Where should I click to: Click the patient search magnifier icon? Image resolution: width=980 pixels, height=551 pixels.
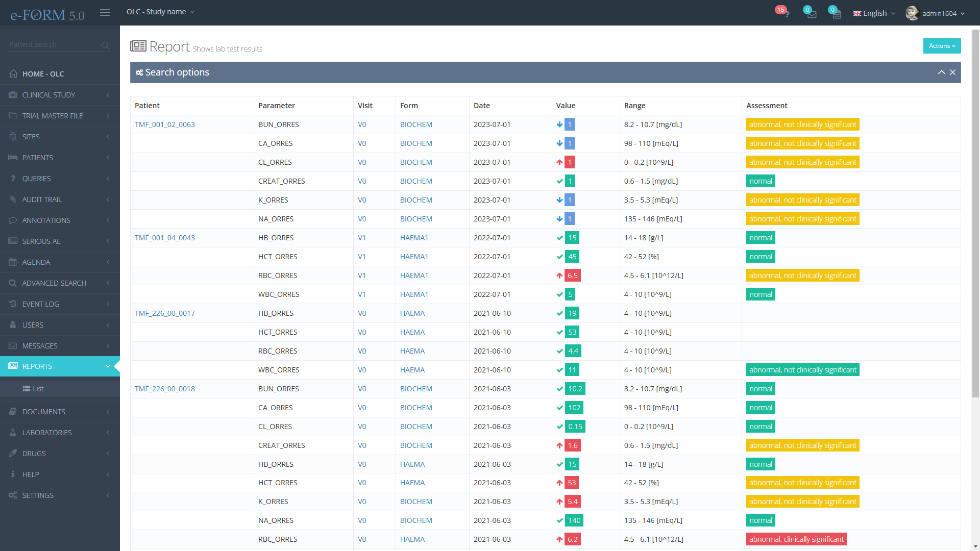pos(105,45)
